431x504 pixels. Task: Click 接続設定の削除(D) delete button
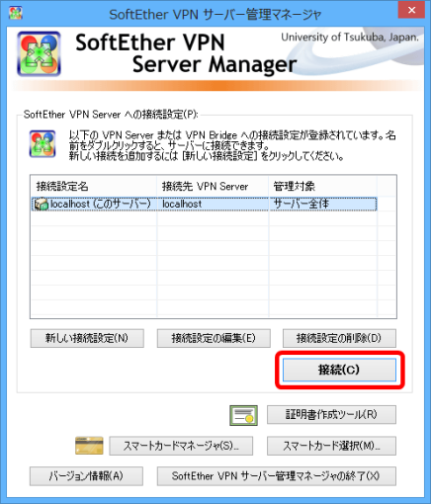[x=339, y=338]
